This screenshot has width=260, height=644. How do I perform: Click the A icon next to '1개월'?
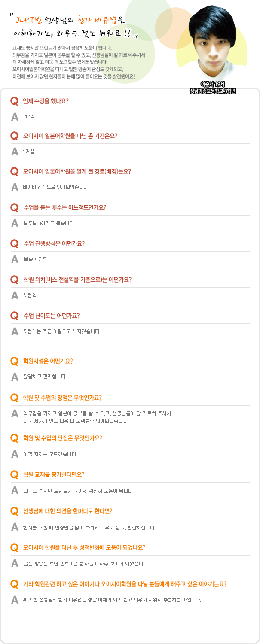[x=15, y=151]
